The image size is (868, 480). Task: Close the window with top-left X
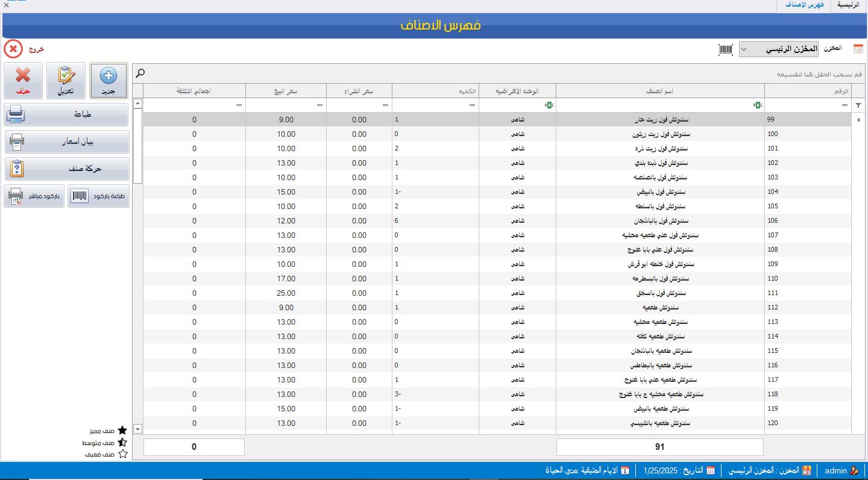point(5,5)
